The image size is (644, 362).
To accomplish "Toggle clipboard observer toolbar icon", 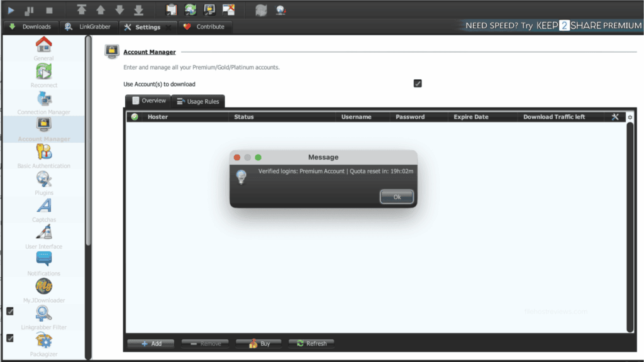I will [x=171, y=9].
